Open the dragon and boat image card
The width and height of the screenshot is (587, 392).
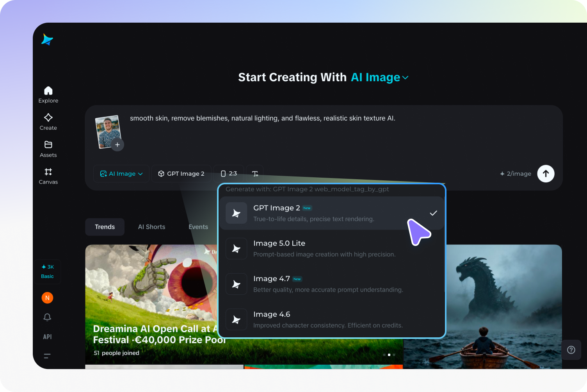coord(503,306)
